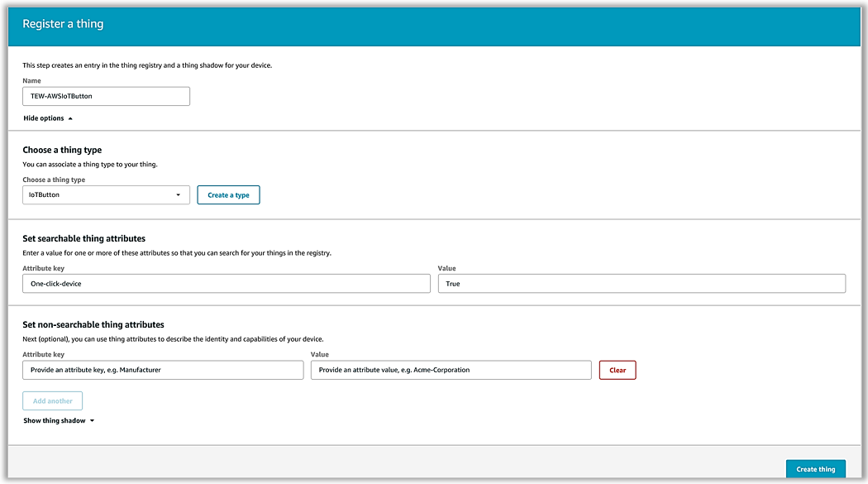Screen dimensions: 868x484
Task: Click the Register a thing header title
Action: pos(63,24)
